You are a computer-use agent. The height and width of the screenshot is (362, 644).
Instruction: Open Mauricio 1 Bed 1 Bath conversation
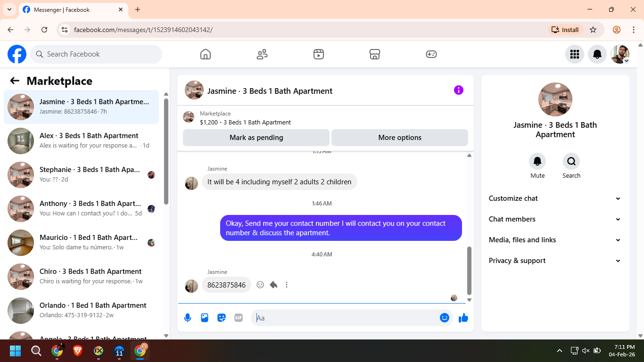point(82,243)
